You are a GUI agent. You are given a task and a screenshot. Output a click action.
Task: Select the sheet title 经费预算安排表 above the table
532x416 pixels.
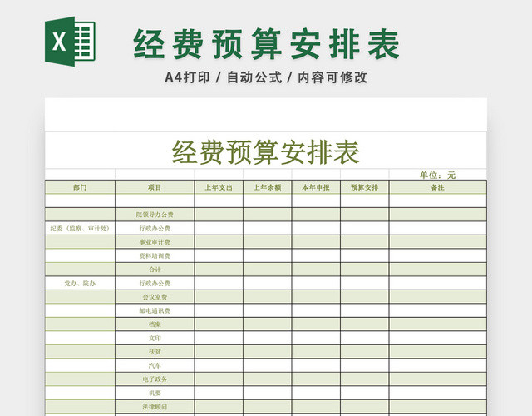pyautogui.click(x=266, y=152)
